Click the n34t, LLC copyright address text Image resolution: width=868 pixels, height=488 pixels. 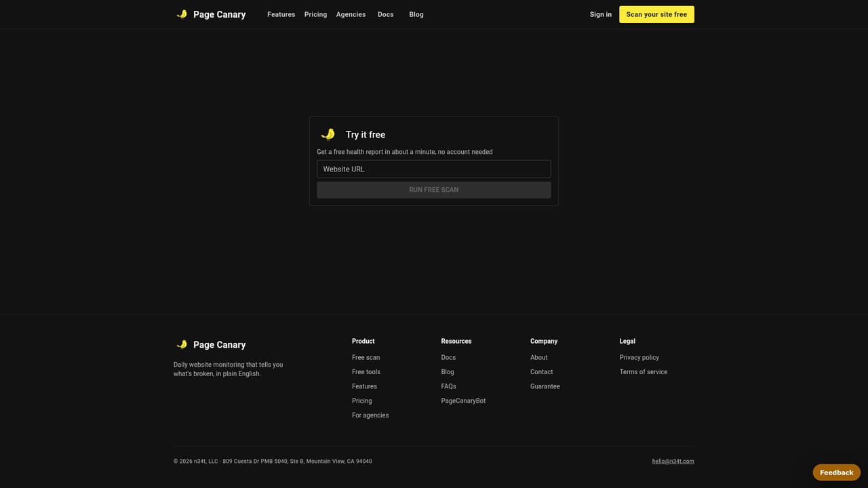coord(273,462)
